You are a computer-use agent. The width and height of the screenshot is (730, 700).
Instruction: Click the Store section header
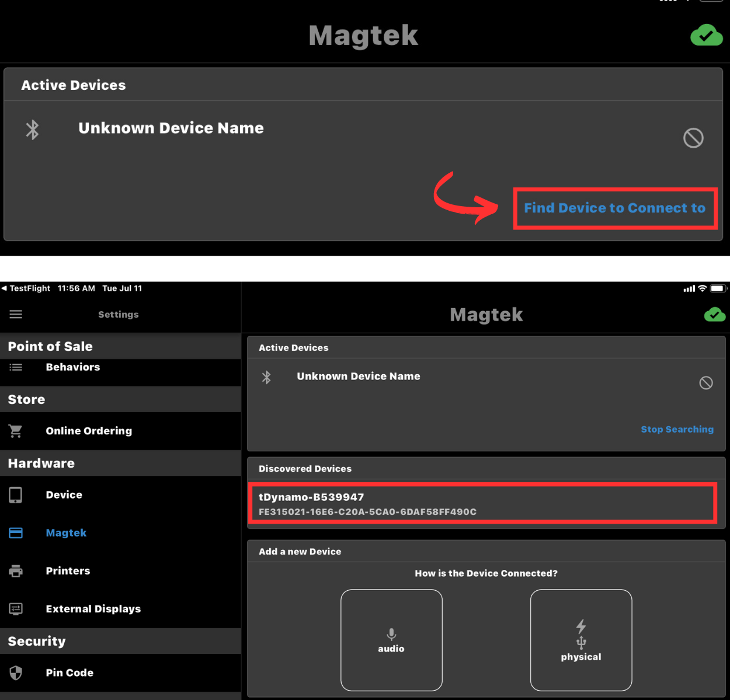(x=120, y=399)
